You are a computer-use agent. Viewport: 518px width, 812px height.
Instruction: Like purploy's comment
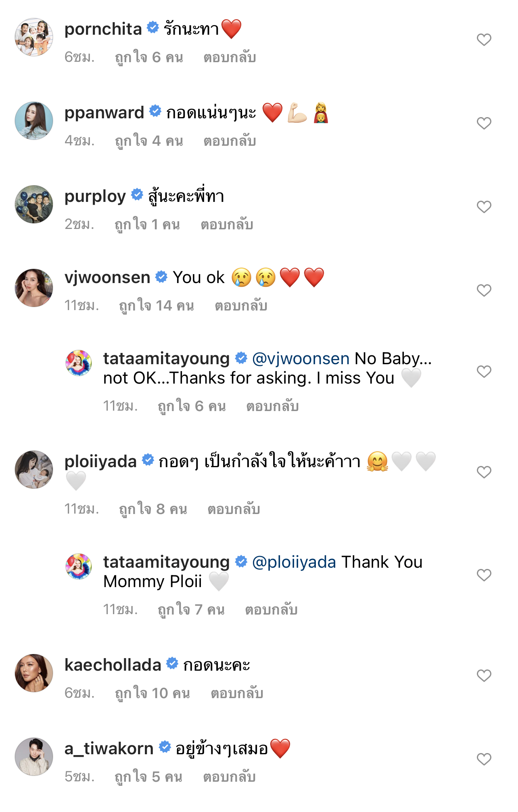pyautogui.click(x=484, y=207)
